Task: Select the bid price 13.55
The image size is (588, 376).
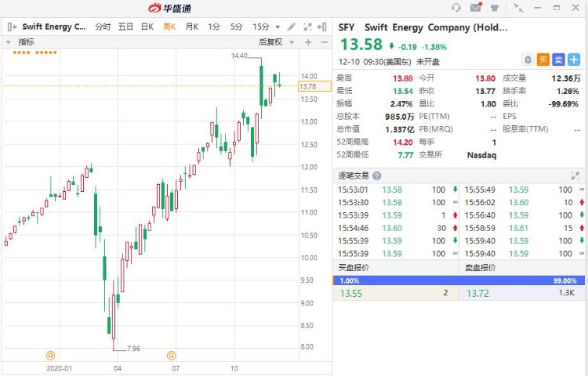Action: pos(351,293)
